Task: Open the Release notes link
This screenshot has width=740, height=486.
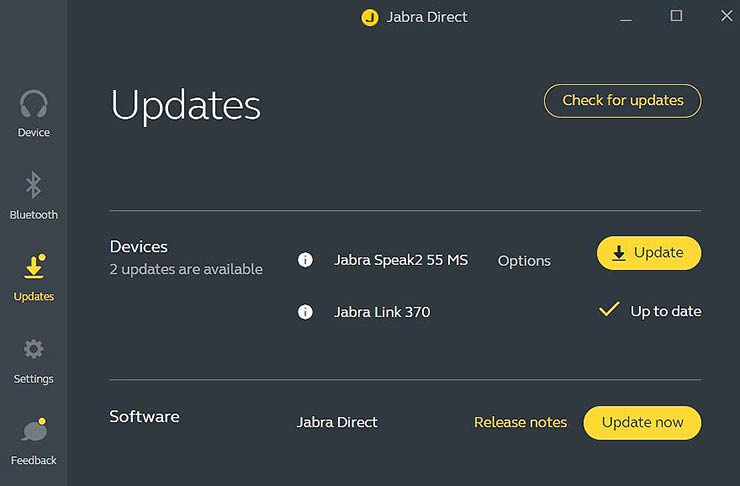Action: coord(520,422)
